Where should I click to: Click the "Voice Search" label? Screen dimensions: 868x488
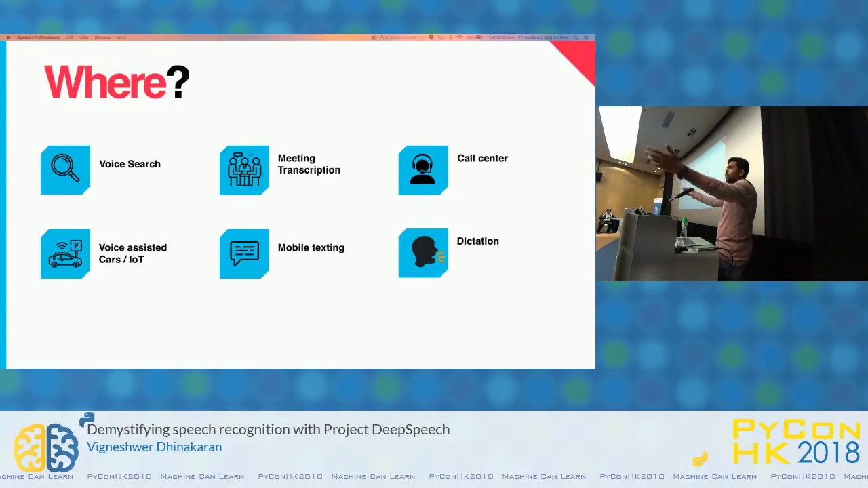pos(130,164)
